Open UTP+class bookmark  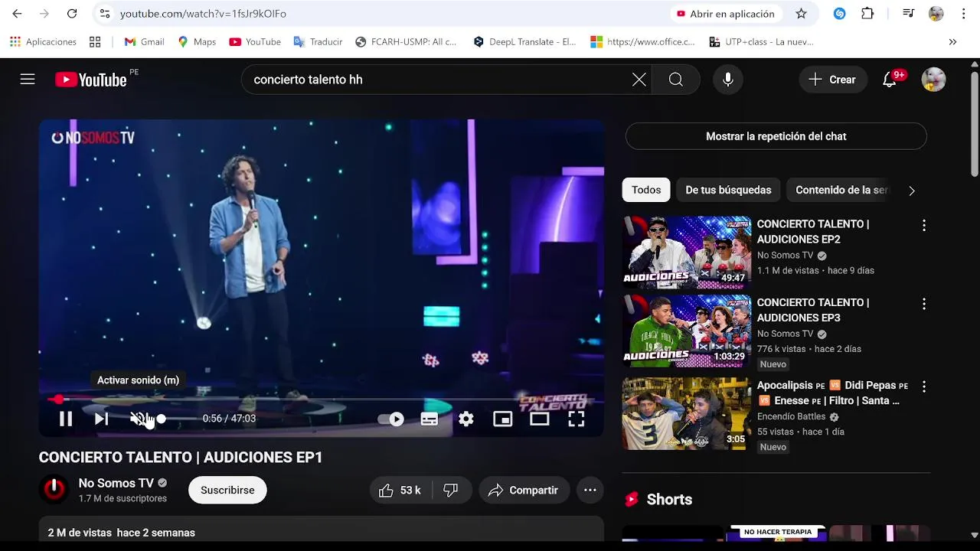(760, 42)
